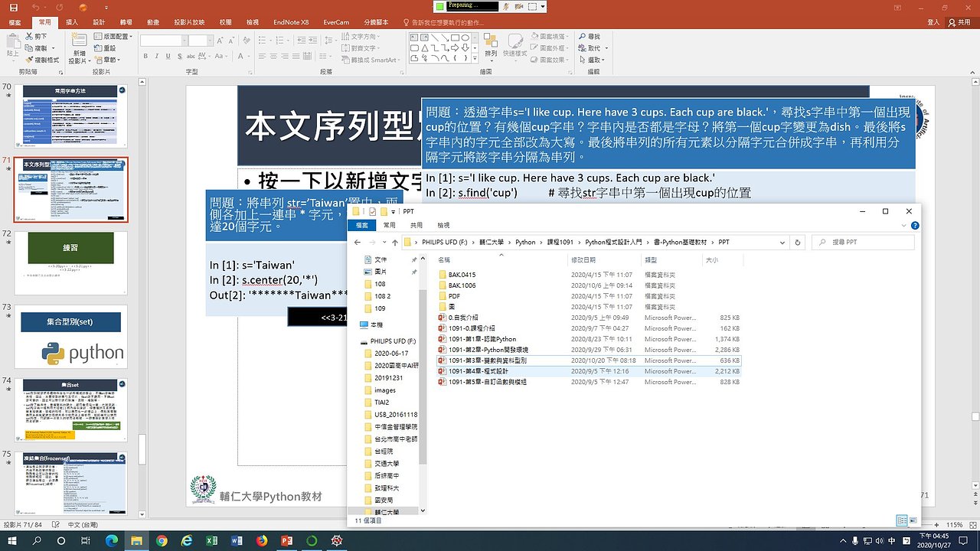Open the EndNote X8 ribbon tab

290,23
